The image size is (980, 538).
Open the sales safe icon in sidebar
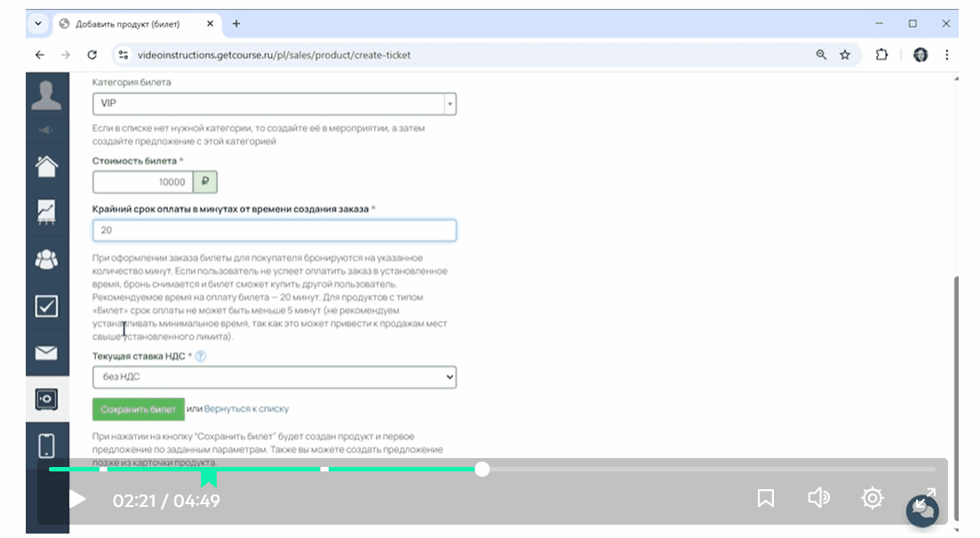click(46, 400)
